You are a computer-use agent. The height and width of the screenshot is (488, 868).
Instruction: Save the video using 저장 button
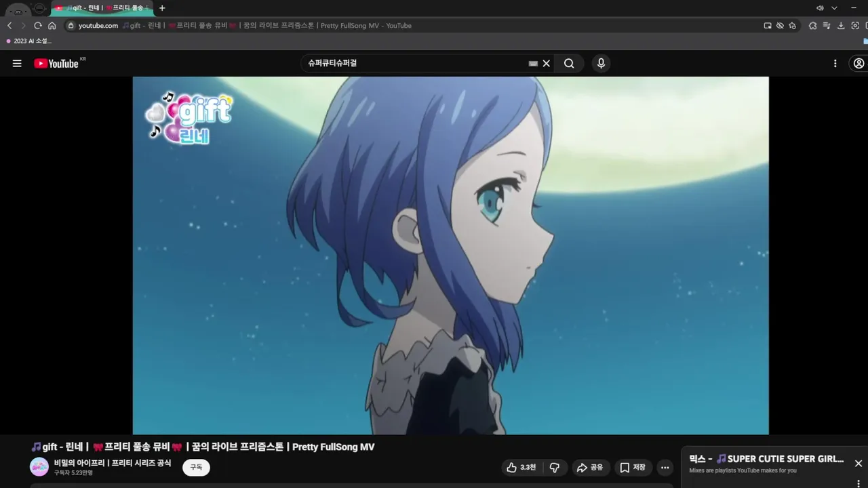[x=633, y=468]
